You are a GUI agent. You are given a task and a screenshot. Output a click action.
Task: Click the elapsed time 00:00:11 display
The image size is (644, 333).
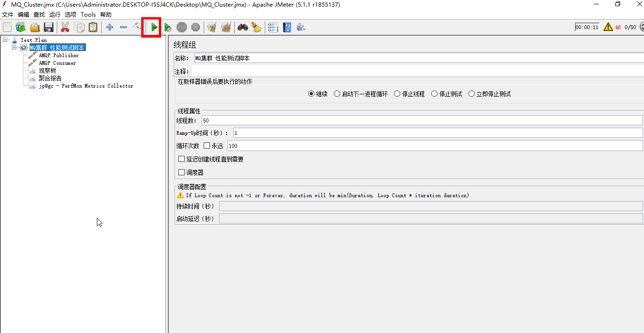click(x=587, y=27)
